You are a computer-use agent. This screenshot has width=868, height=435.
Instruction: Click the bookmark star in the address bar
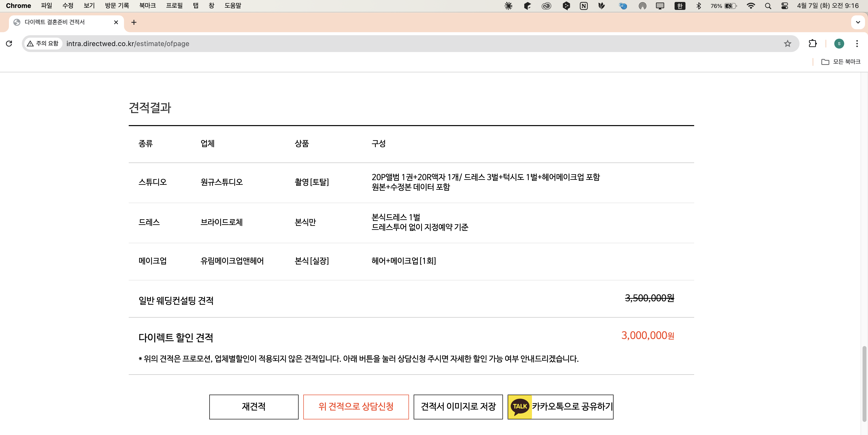787,43
